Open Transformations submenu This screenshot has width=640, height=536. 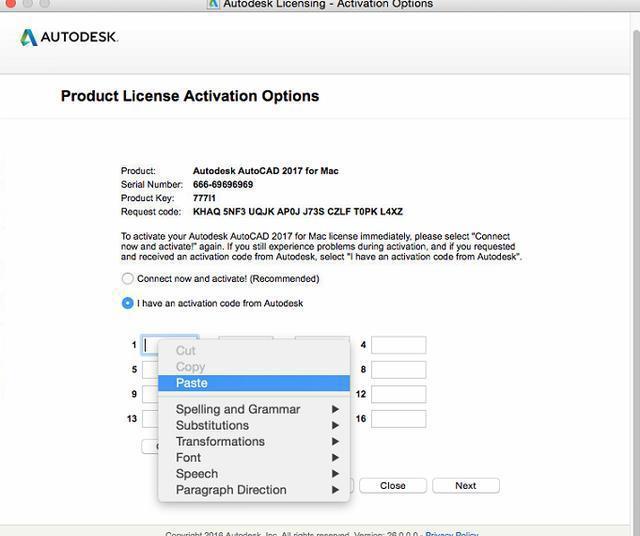(254, 441)
